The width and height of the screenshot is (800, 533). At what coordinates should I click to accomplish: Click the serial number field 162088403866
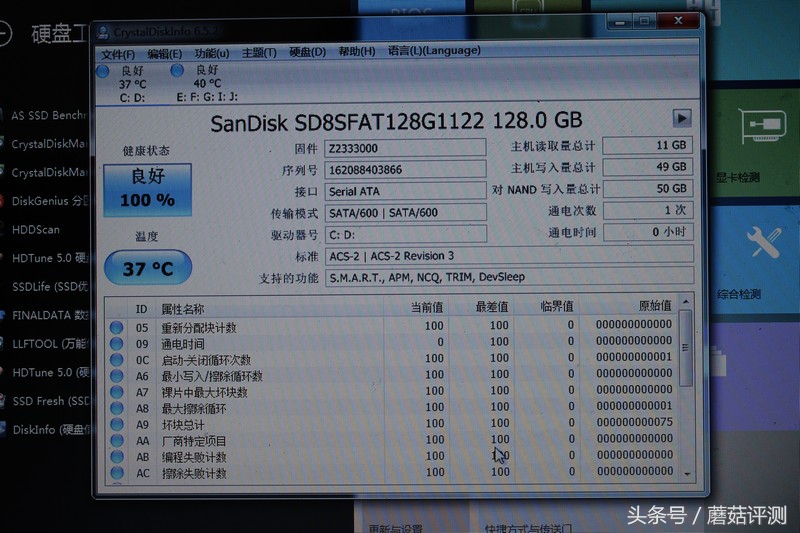point(405,169)
